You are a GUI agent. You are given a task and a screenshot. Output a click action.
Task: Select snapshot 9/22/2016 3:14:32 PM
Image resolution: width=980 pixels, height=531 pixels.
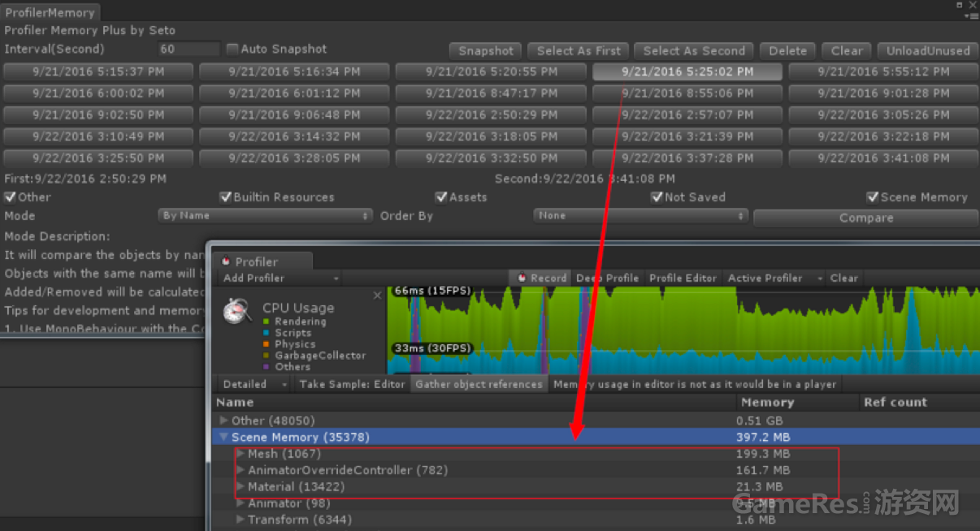(294, 136)
